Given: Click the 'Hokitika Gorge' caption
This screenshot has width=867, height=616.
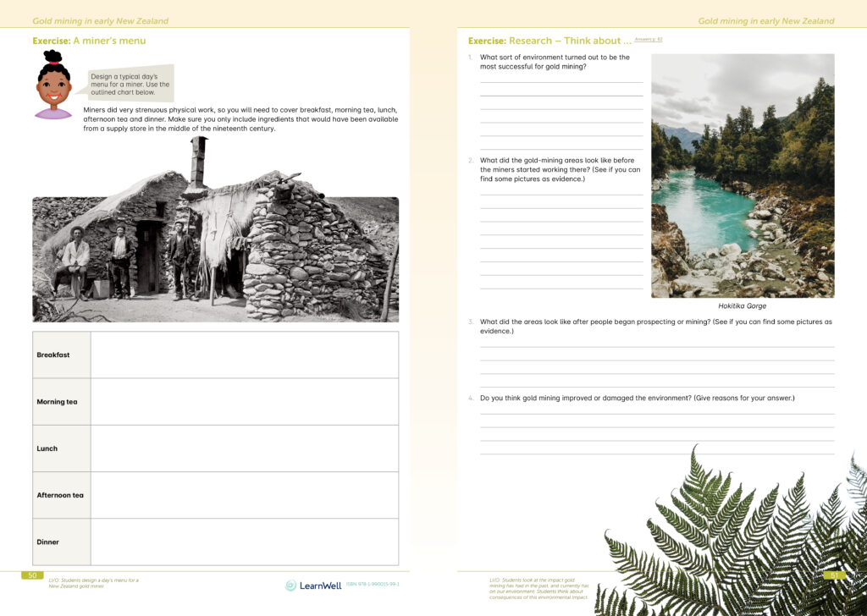Looking at the screenshot, I should pyautogui.click(x=742, y=305).
